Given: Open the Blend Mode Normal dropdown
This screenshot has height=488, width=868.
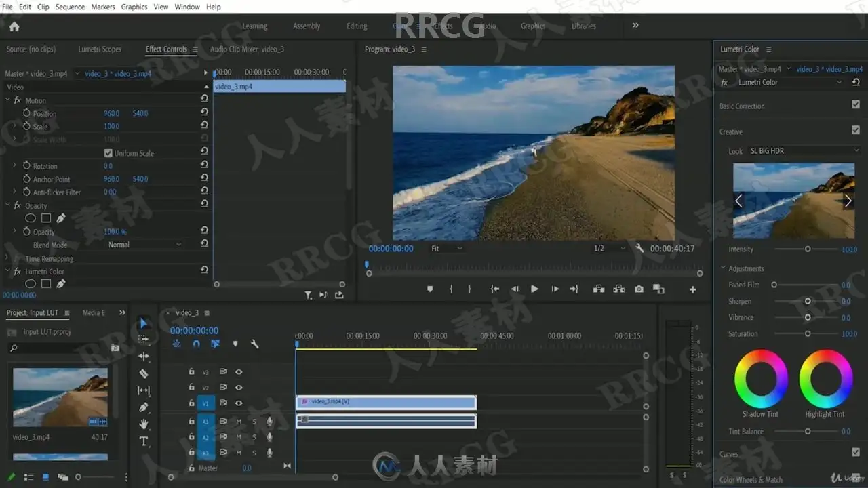Looking at the screenshot, I should (144, 245).
